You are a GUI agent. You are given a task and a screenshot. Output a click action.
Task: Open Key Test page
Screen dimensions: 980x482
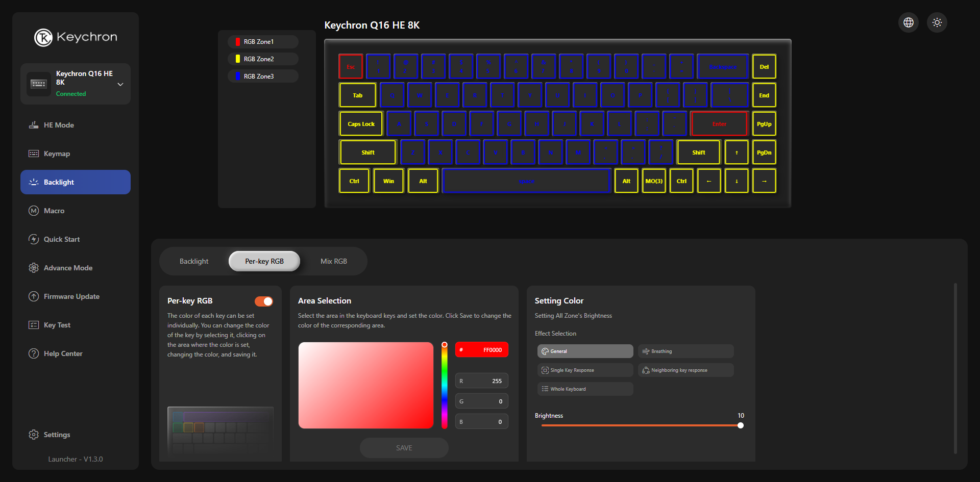tap(57, 325)
